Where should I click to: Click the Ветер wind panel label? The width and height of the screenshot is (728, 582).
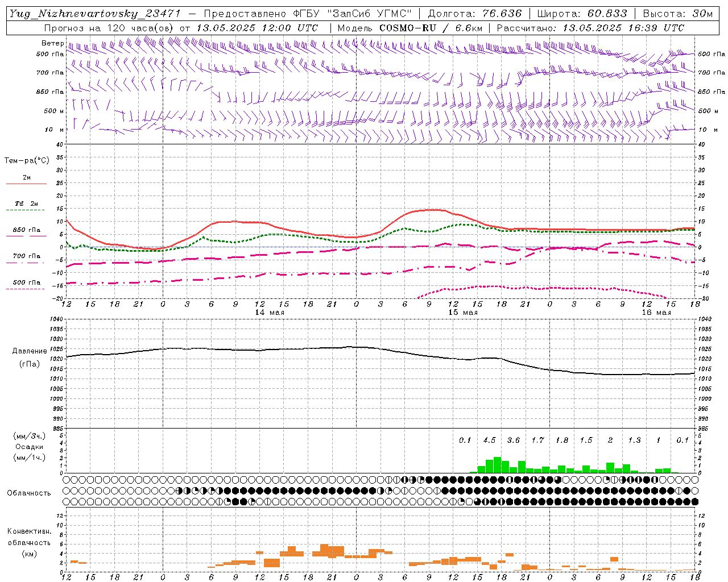click(52, 43)
